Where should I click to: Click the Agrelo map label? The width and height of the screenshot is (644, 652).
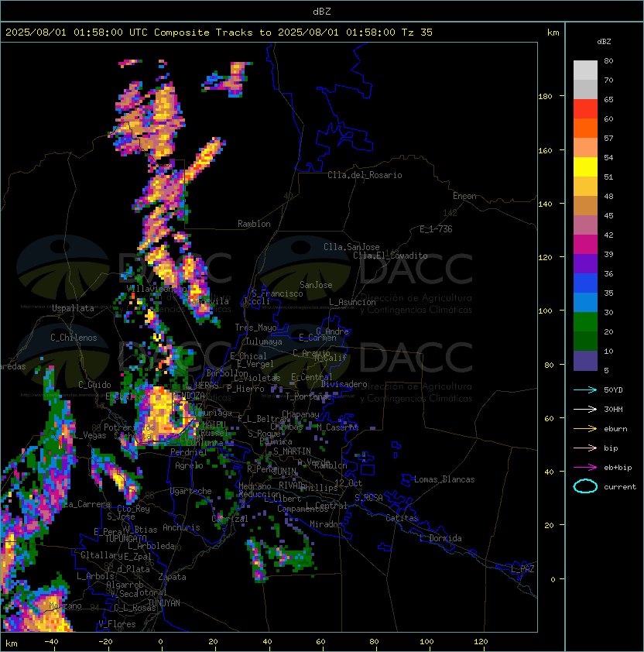(189, 465)
